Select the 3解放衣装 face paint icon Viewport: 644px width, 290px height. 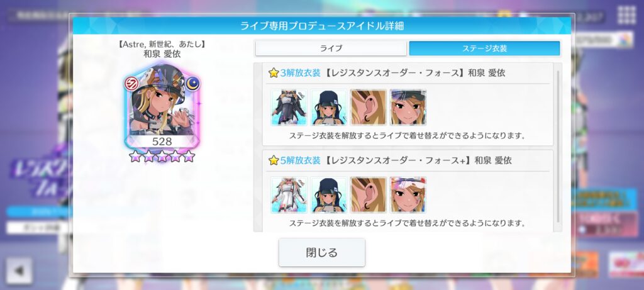click(408, 108)
